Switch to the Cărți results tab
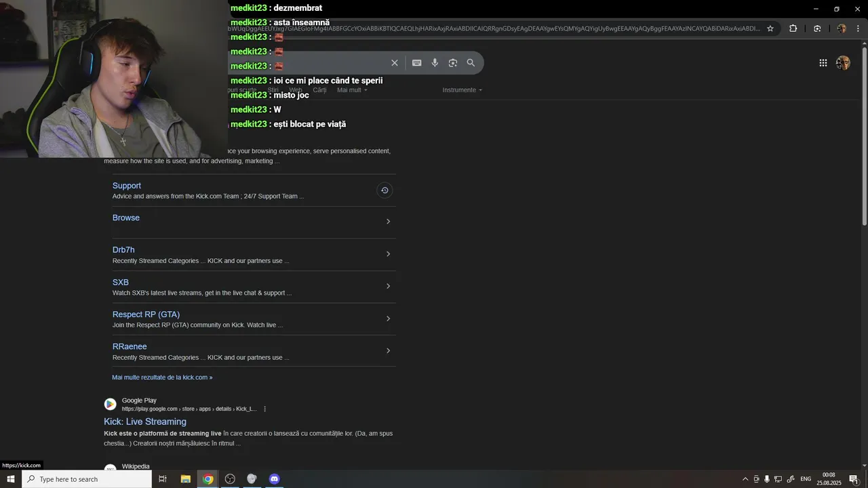 [x=319, y=90]
